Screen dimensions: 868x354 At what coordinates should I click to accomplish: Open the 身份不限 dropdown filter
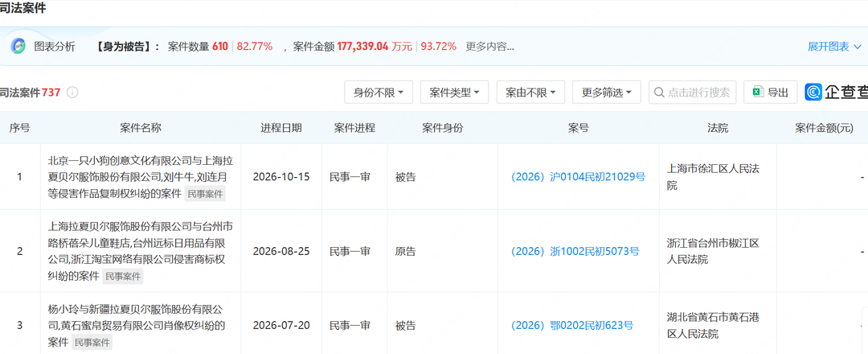pos(379,93)
